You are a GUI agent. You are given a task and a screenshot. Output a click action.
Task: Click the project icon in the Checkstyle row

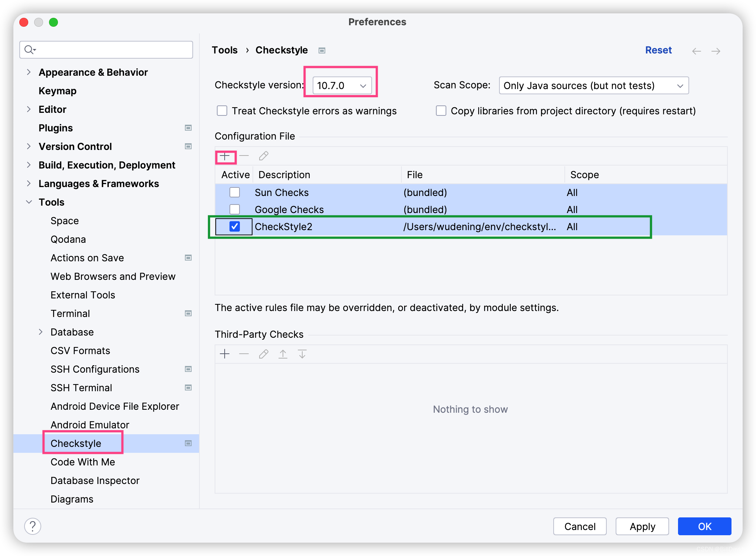(x=188, y=444)
